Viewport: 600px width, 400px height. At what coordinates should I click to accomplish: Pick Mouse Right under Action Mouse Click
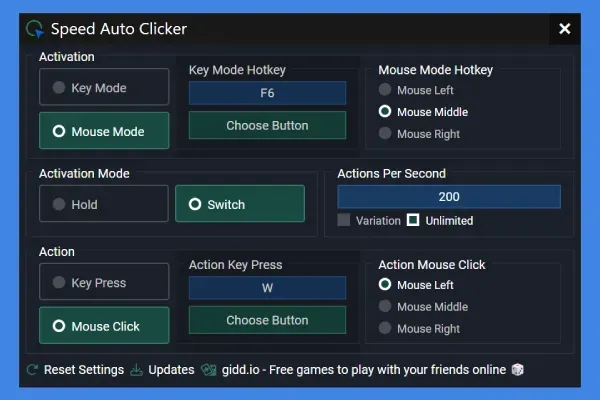419,329
